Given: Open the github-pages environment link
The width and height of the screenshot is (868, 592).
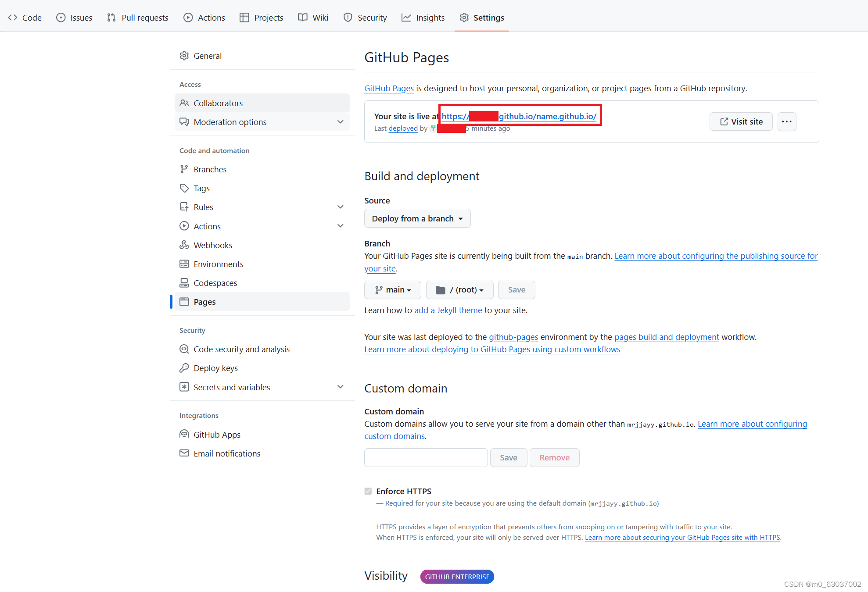Looking at the screenshot, I should [x=513, y=337].
